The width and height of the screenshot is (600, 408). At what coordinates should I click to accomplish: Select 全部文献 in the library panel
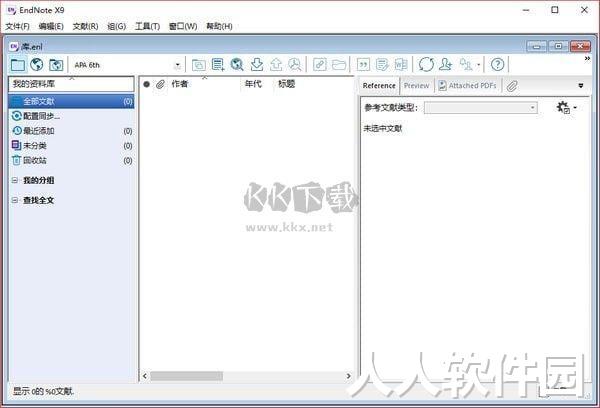point(71,101)
